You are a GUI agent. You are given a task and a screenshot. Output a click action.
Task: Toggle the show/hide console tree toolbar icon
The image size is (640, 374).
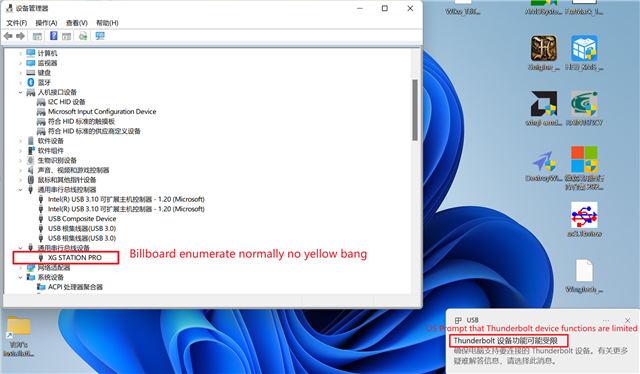tap(37, 36)
